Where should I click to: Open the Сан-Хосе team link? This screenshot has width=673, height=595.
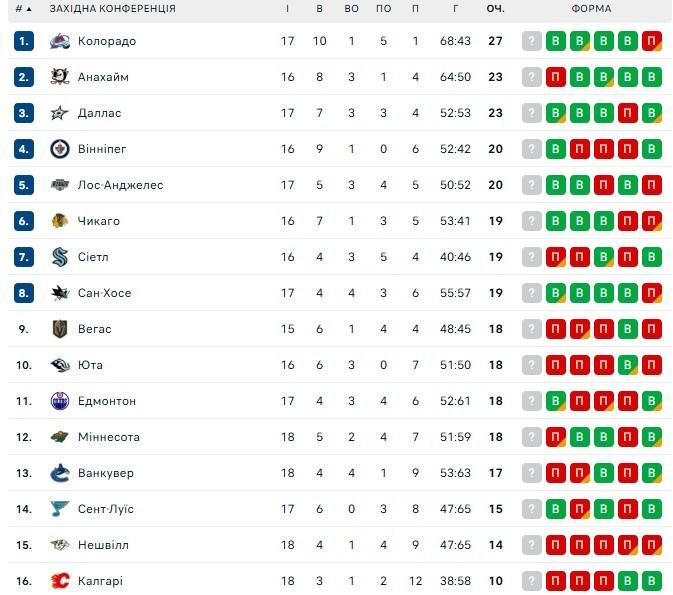[104, 293]
